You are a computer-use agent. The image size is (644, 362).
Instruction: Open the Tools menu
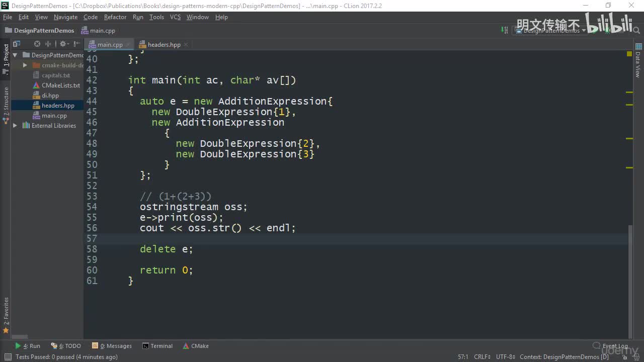point(156,17)
